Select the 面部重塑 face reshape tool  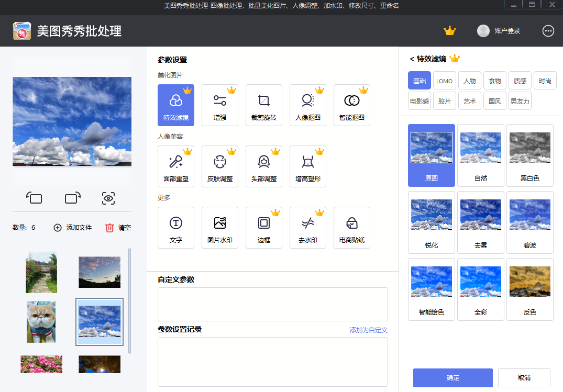[176, 166]
